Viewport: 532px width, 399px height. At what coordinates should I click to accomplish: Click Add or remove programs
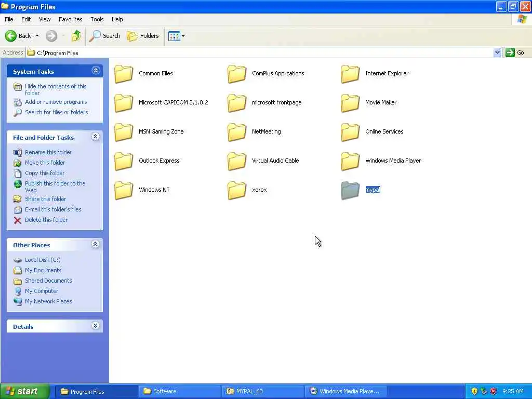click(56, 102)
